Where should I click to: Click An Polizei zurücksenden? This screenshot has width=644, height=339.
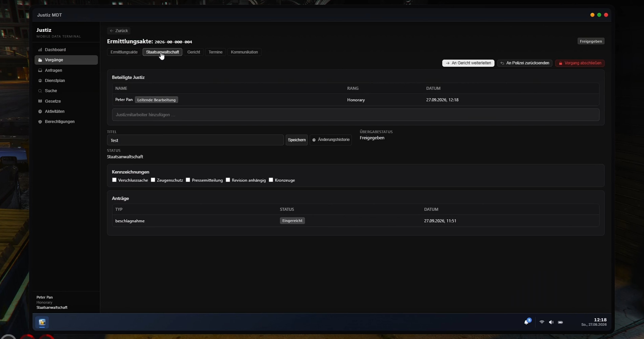[x=525, y=63]
